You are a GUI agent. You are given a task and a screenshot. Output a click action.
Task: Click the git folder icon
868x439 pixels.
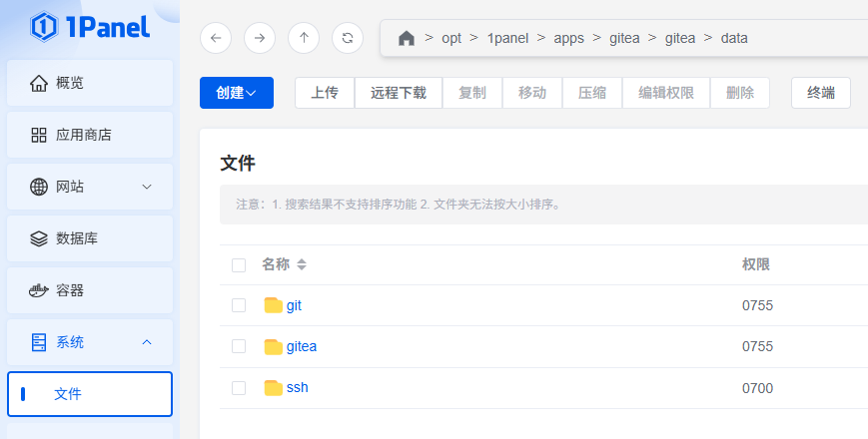click(x=274, y=305)
